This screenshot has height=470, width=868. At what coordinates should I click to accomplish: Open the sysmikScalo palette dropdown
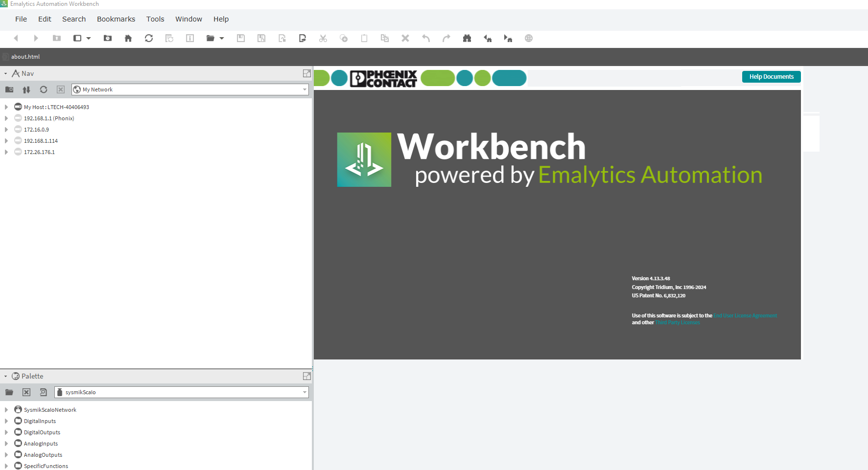point(305,392)
